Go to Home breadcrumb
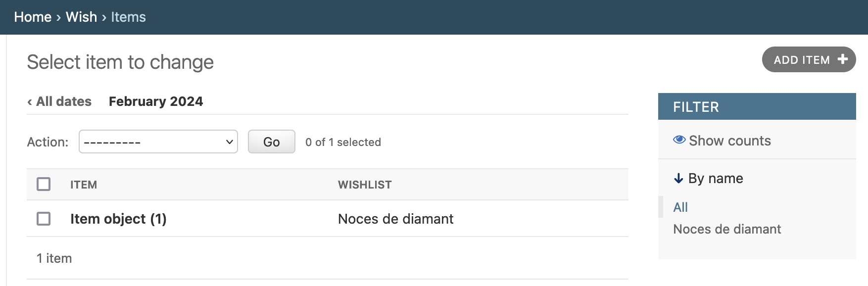The image size is (868, 286). [x=33, y=17]
